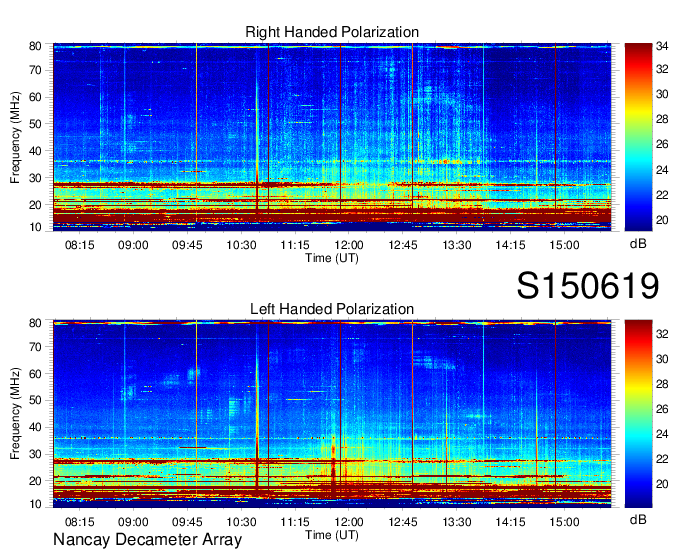680x552 pixels.
Task: Click 'dB' label under lower color bar
Action: [638, 520]
